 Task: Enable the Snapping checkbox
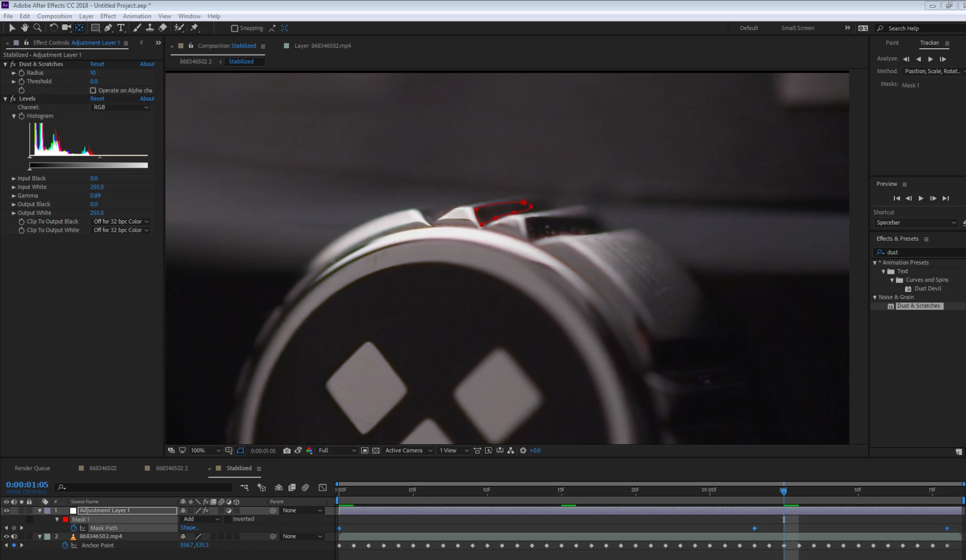234,29
